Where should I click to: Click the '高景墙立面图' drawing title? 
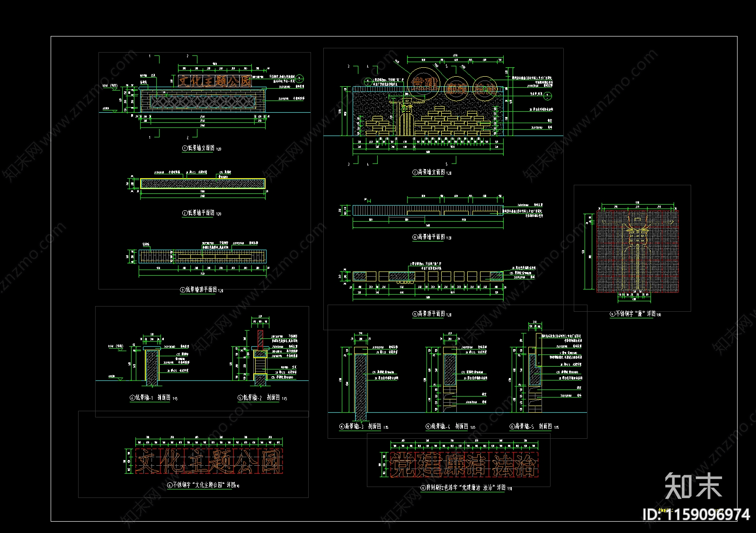tap(432, 172)
